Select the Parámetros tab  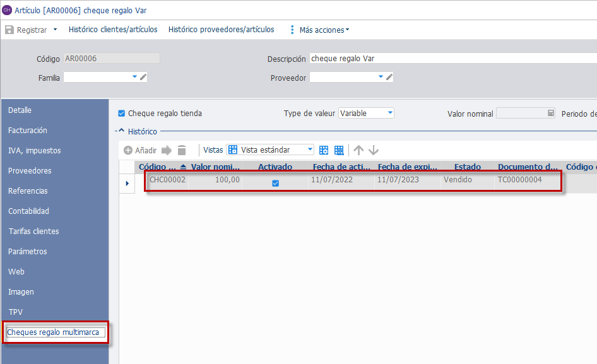click(x=27, y=251)
